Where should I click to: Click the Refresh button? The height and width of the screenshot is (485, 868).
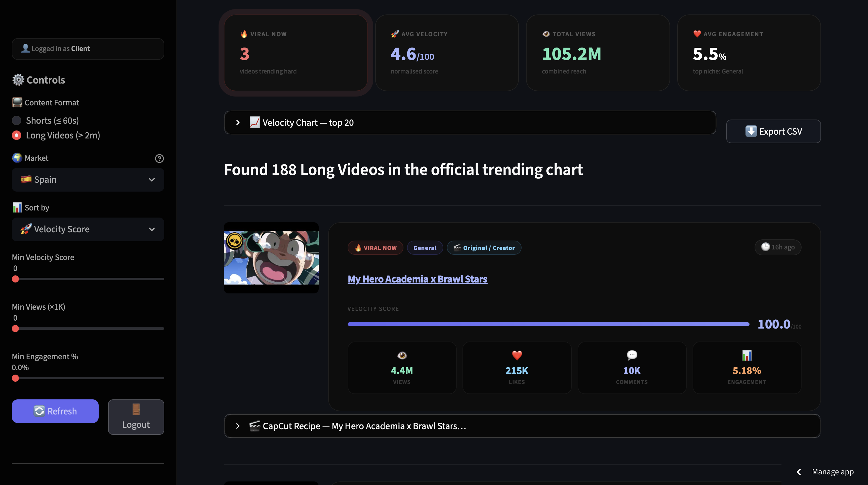(55, 411)
